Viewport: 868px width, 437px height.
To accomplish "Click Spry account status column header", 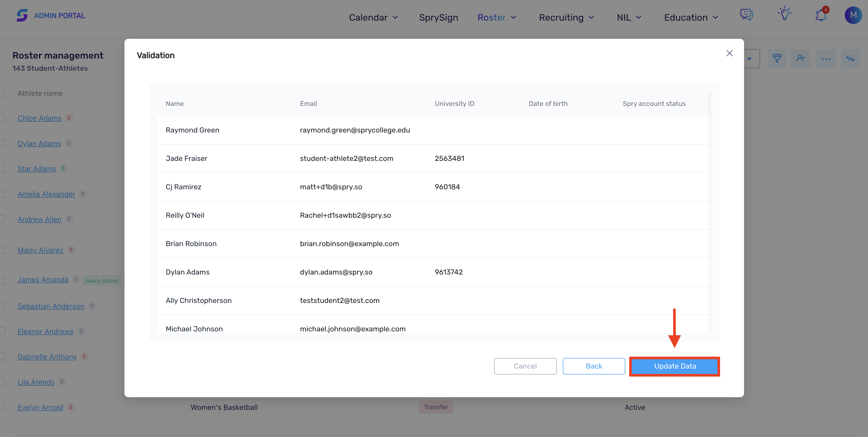I will (654, 104).
